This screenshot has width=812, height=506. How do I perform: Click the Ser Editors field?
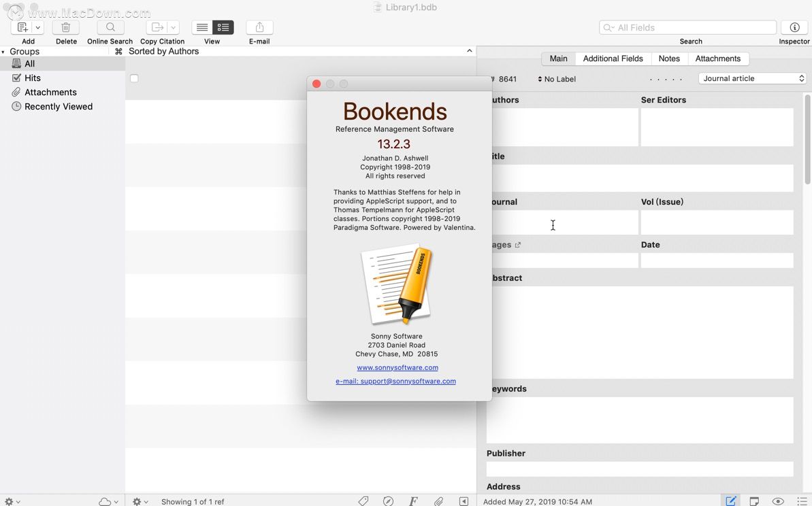[x=717, y=126]
